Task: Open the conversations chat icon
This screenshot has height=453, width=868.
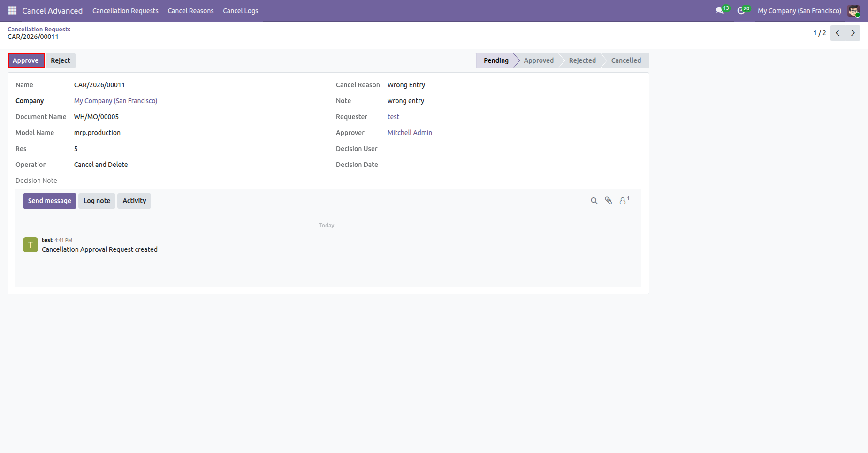Action: pos(720,10)
